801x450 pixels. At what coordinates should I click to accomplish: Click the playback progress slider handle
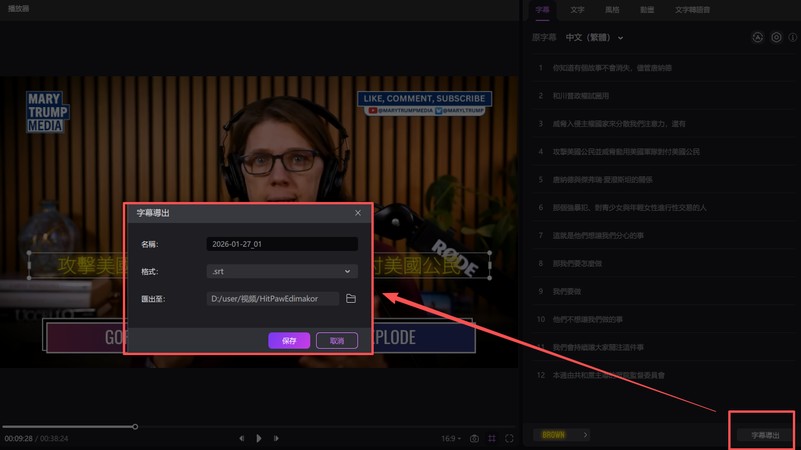pos(135,427)
